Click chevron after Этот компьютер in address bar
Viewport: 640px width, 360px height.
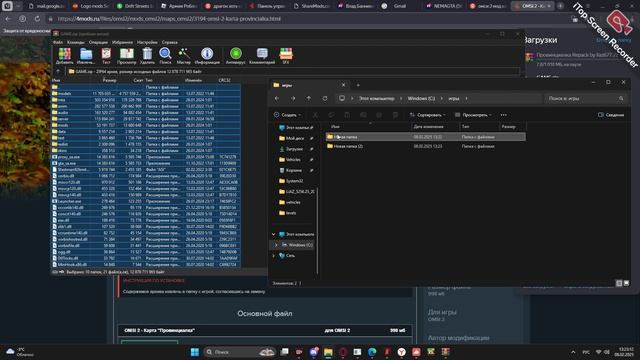[x=401, y=98]
